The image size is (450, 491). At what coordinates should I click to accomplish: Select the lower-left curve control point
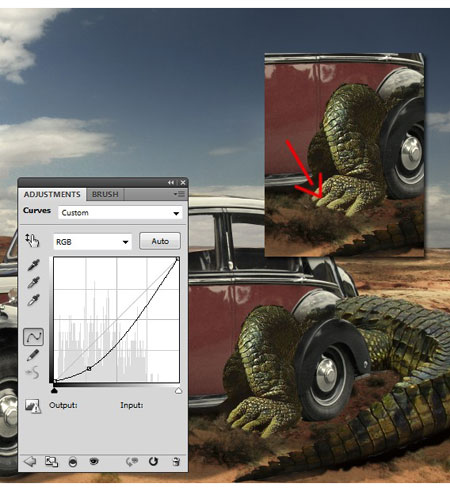tap(55, 381)
